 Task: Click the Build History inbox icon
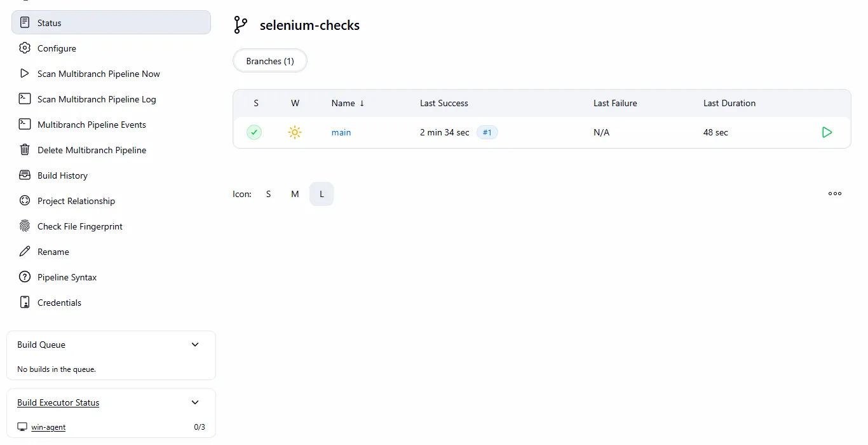(25, 175)
